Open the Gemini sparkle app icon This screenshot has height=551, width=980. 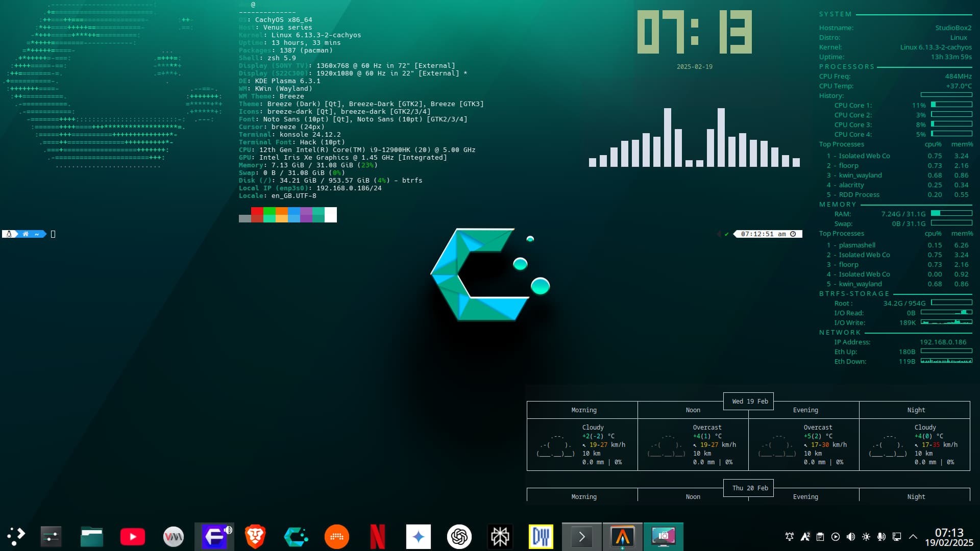click(x=419, y=536)
